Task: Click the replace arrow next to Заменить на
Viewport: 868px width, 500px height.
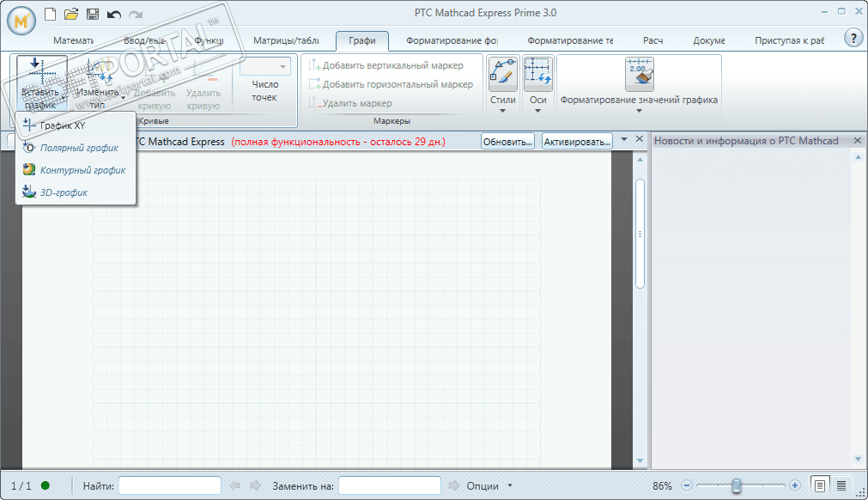Action: point(454,485)
